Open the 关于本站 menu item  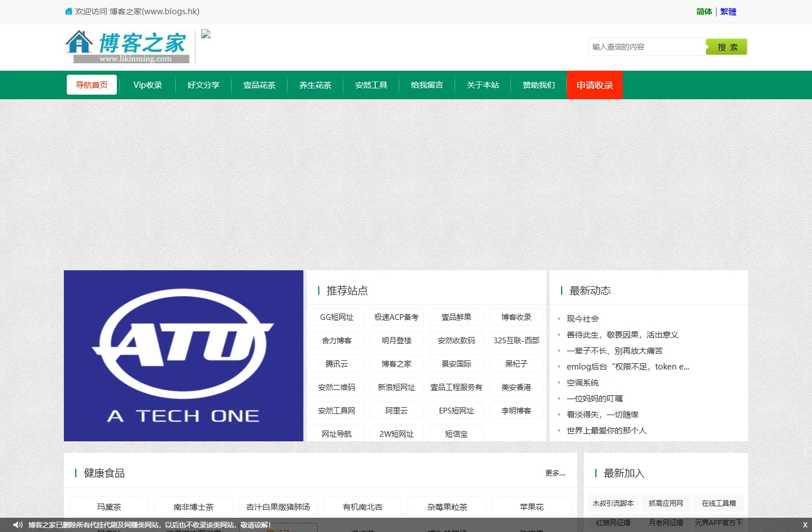pos(483,85)
